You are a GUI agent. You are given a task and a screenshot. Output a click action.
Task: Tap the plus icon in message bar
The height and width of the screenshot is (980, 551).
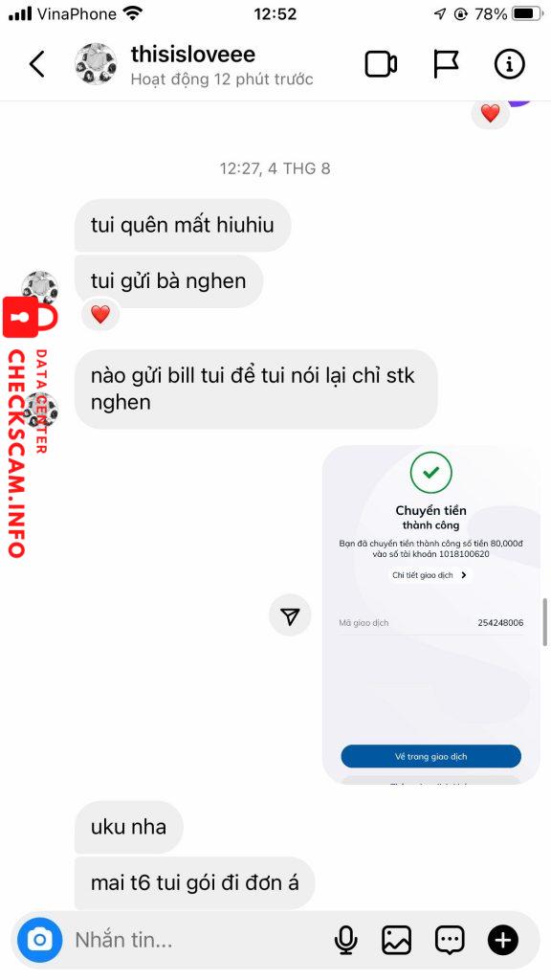click(503, 940)
